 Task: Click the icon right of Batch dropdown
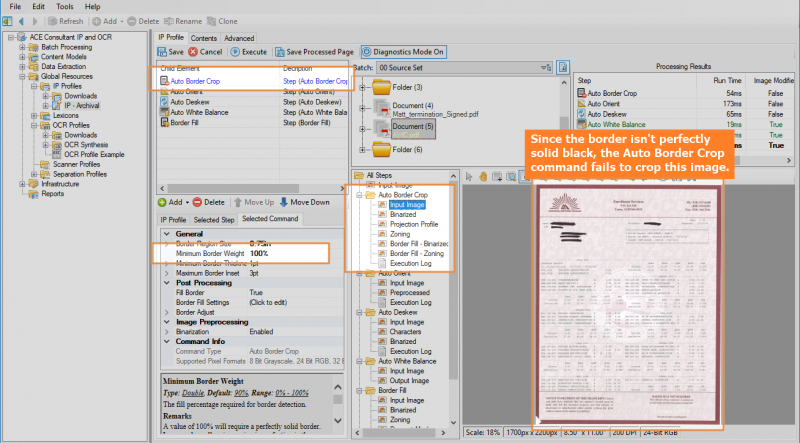click(563, 67)
